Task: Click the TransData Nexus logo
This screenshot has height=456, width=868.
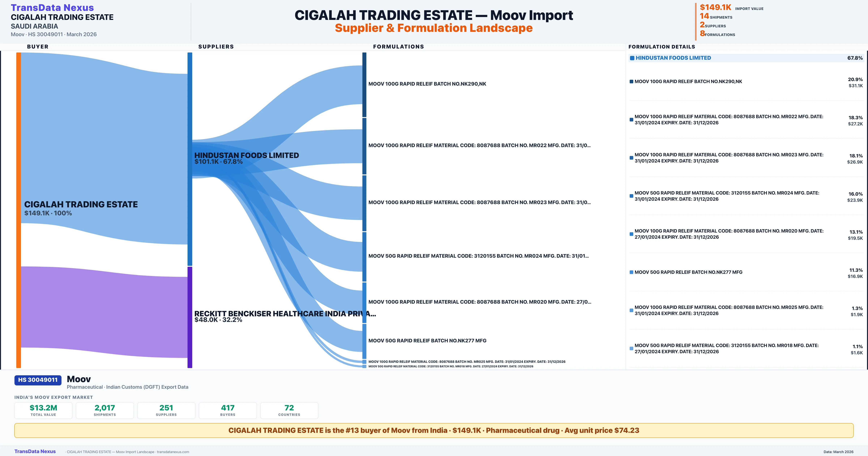Action: [x=53, y=7]
